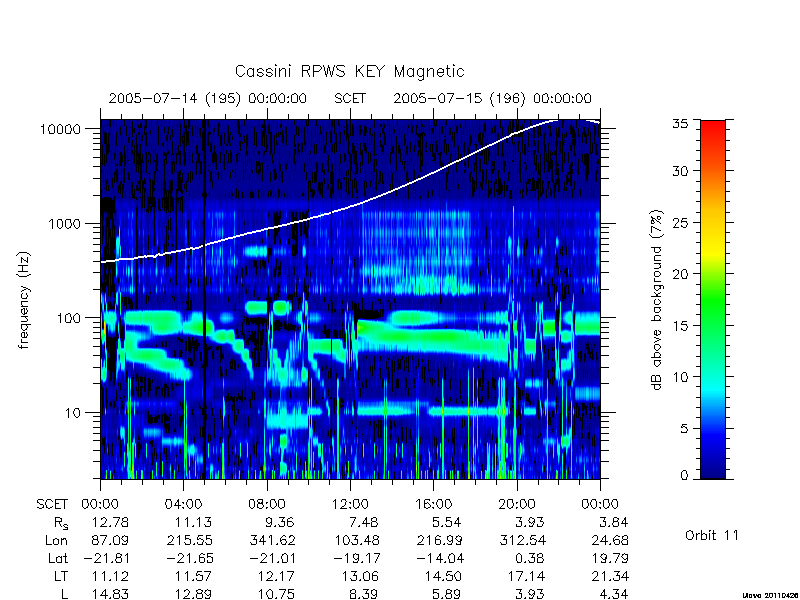Click the Lon value 215.55
The image size is (800, 600).
coord(189,540)
